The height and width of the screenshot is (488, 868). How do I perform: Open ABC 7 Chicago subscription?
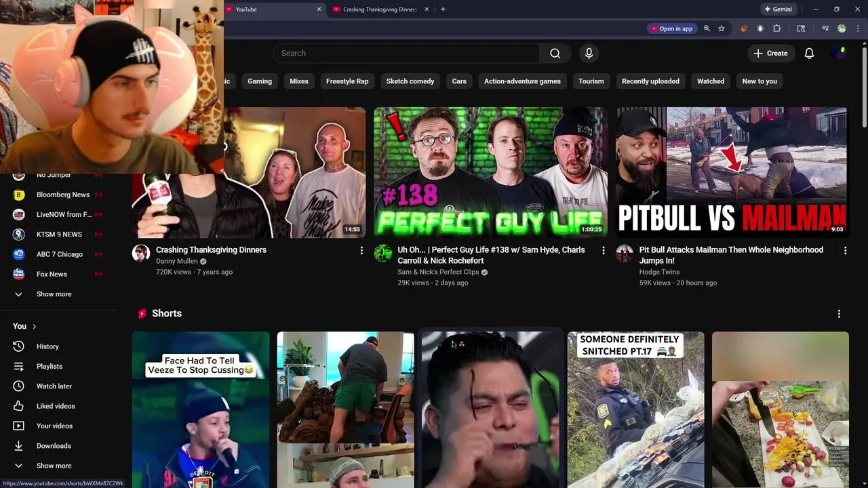coord(60,254)
